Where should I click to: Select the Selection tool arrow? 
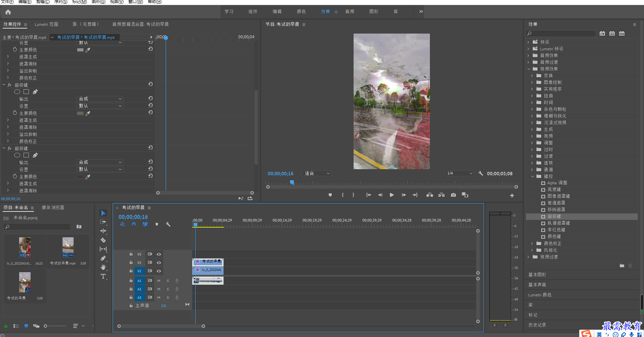click(103, 213)
